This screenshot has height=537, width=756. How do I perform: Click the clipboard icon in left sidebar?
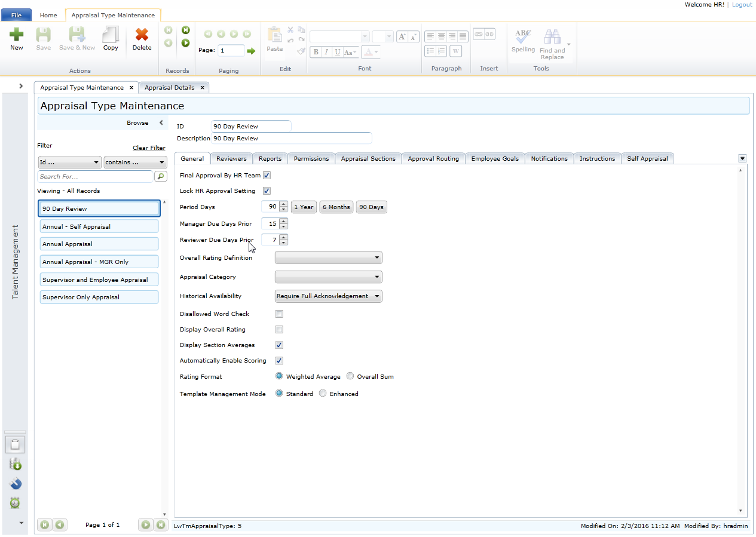coord(16,444)
